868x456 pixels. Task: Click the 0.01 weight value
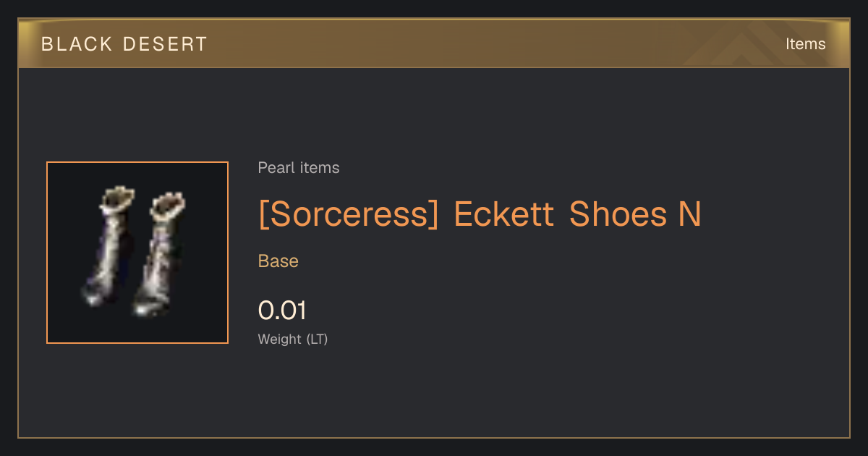(x=282, y=311)
